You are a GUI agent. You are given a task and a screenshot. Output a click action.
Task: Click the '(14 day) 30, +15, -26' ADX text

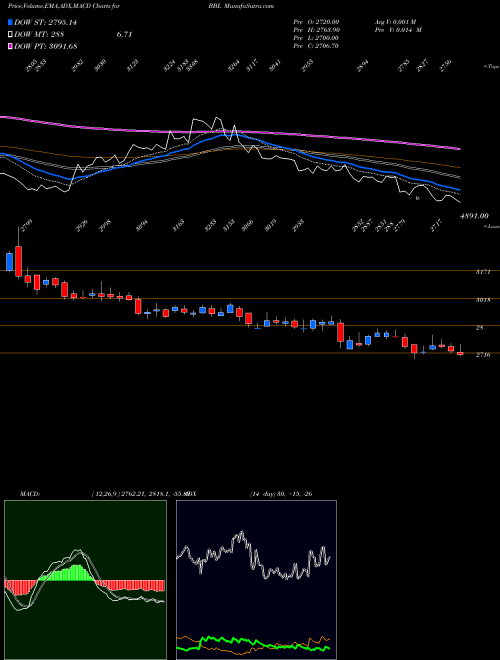click(280, 494)
